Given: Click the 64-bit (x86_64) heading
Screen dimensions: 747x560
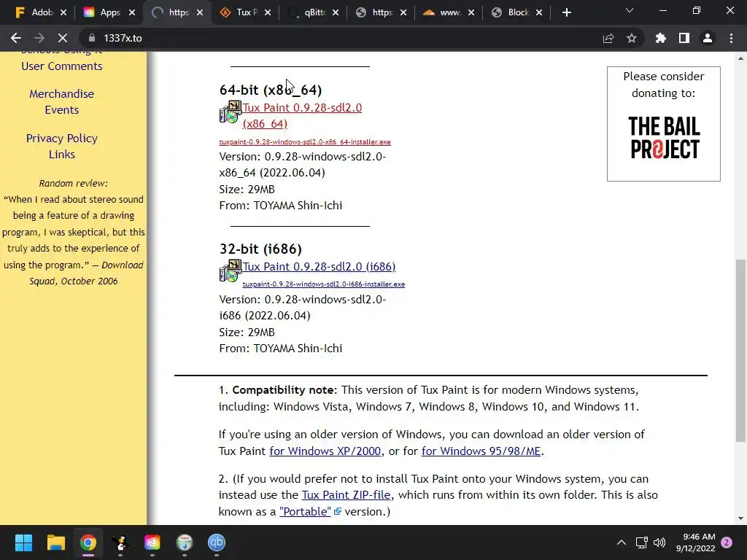Looking at the screenshot, I should 271,90.
